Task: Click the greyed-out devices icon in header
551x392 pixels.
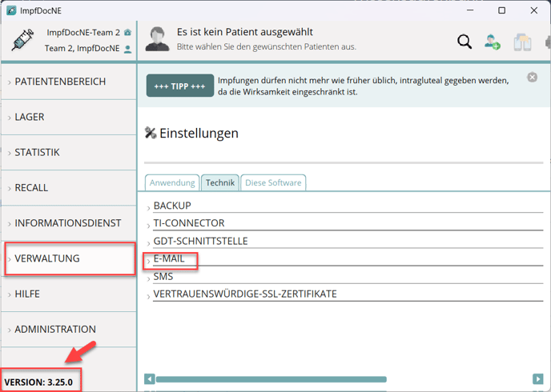Action: point(522,42)
